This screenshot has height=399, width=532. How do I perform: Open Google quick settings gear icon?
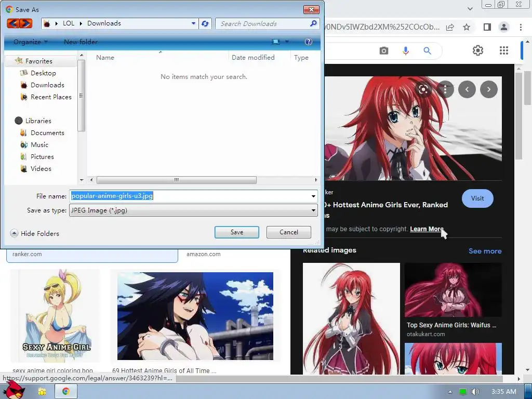click(x=478, y=50)
